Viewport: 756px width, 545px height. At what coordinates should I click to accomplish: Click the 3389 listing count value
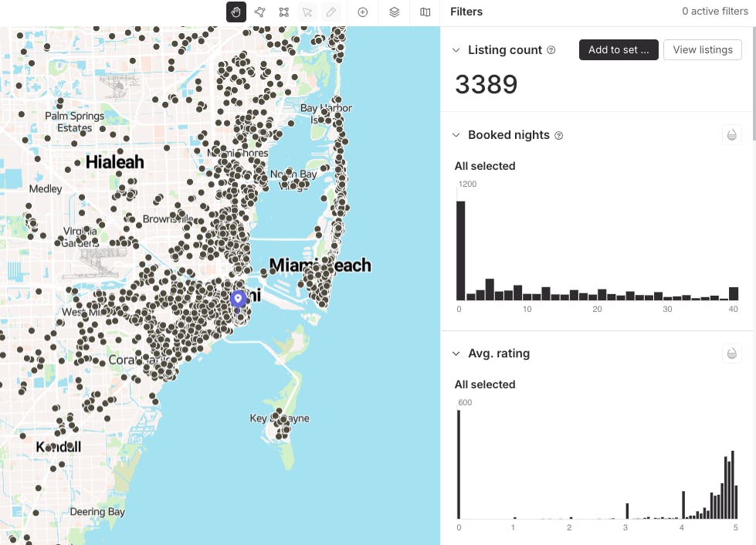[x=486, y=84]
